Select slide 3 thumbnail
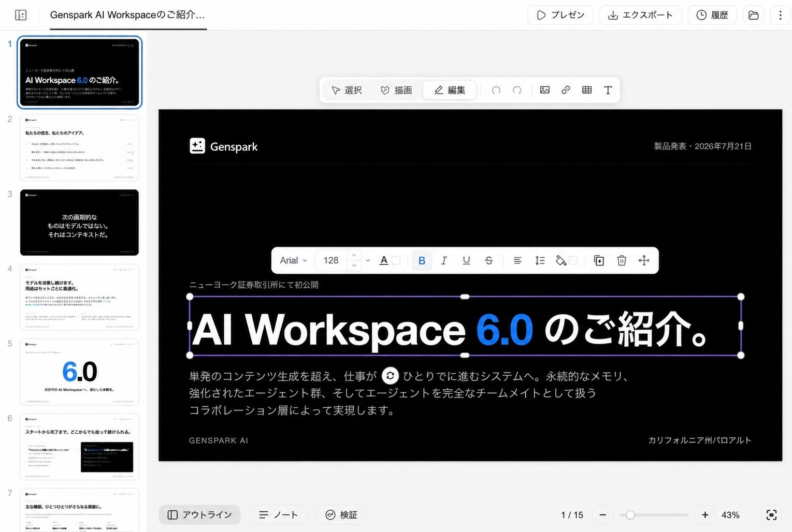 pos(79,223)
